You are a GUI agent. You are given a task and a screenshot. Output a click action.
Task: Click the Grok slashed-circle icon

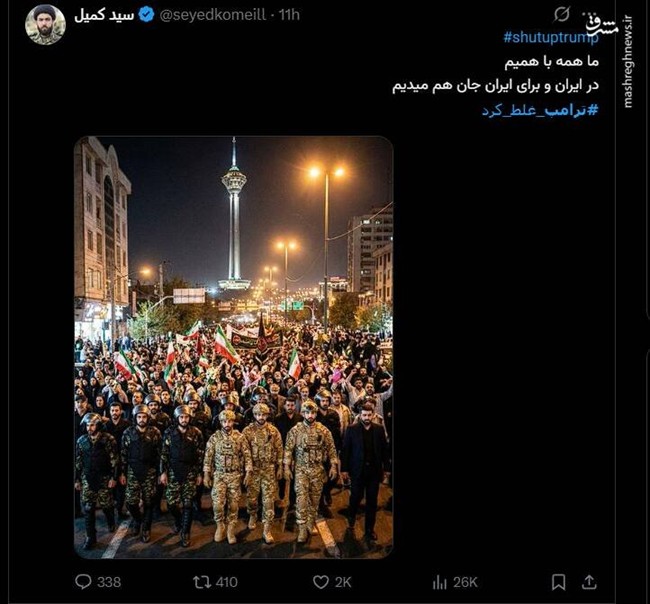click(562, 15)
